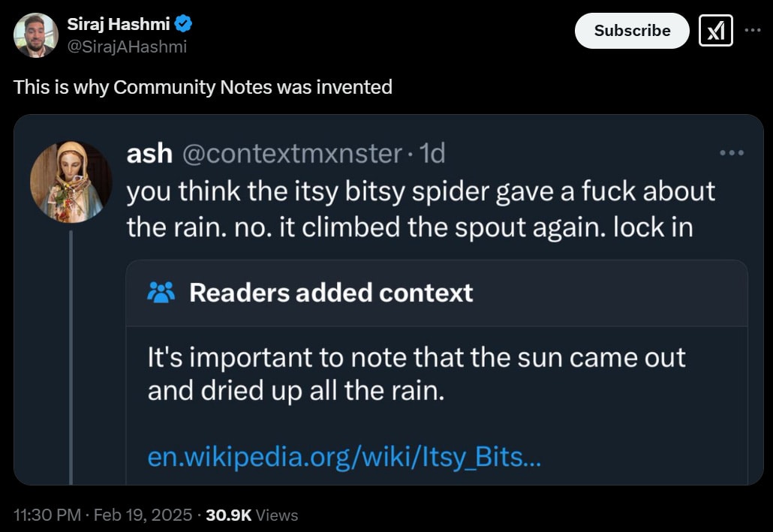The image size is (773, 532).
Task: Click the Grok xAI icon
Action: click(715, 31)
